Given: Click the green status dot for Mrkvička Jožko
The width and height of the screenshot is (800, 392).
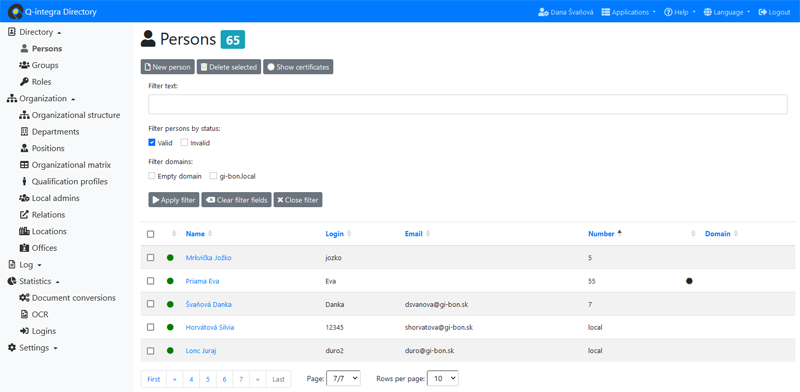Looking at the screenshot, I should pos(170,258).
